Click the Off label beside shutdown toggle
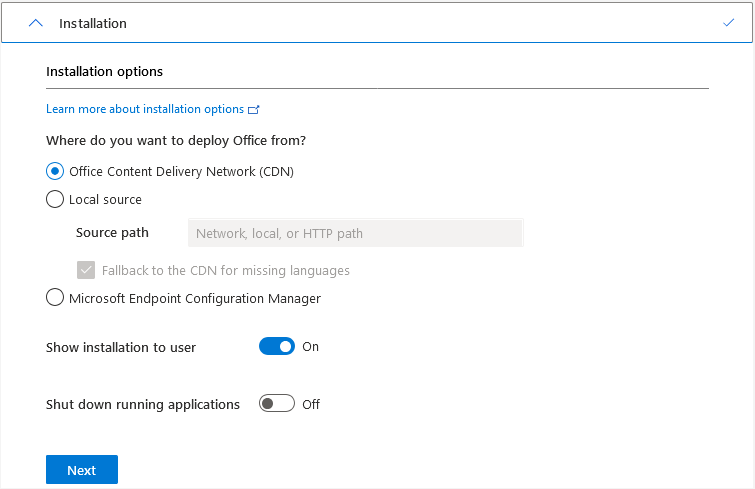The height and width of the screenshot is (489, 755). pos(311,405)
